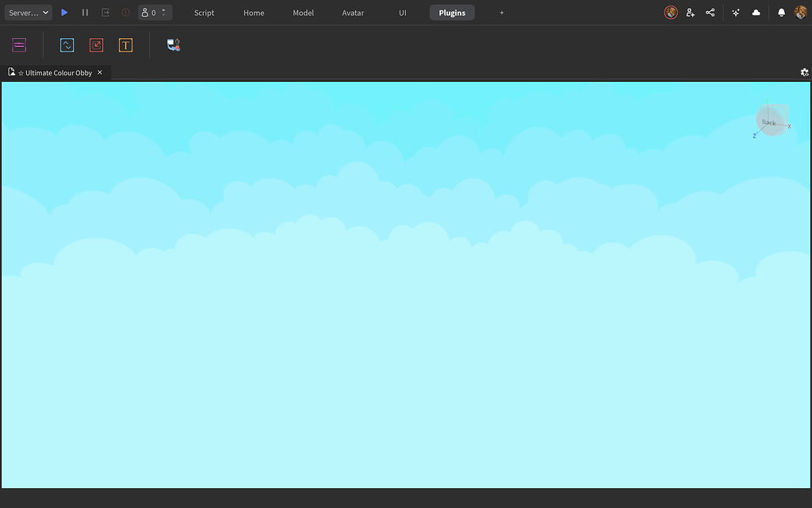Screen dimensions: 812x508
Task: Open the notifications bell
Action: click(781, 13)
